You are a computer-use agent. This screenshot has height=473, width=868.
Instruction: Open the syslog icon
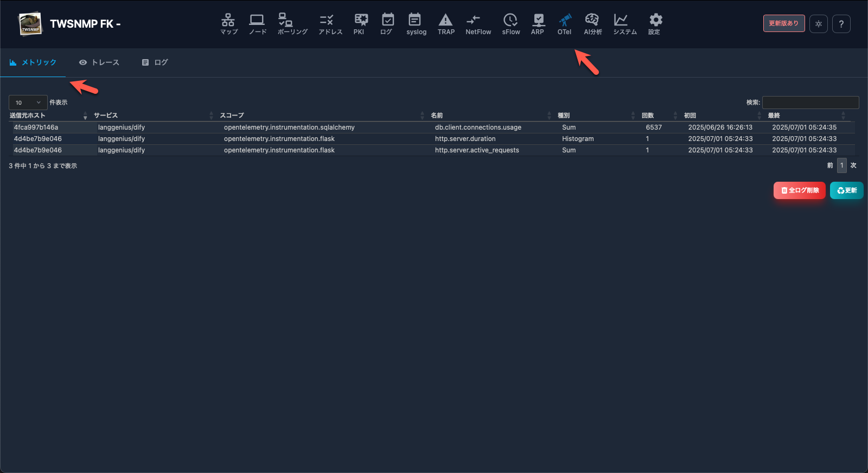[416, 24]
